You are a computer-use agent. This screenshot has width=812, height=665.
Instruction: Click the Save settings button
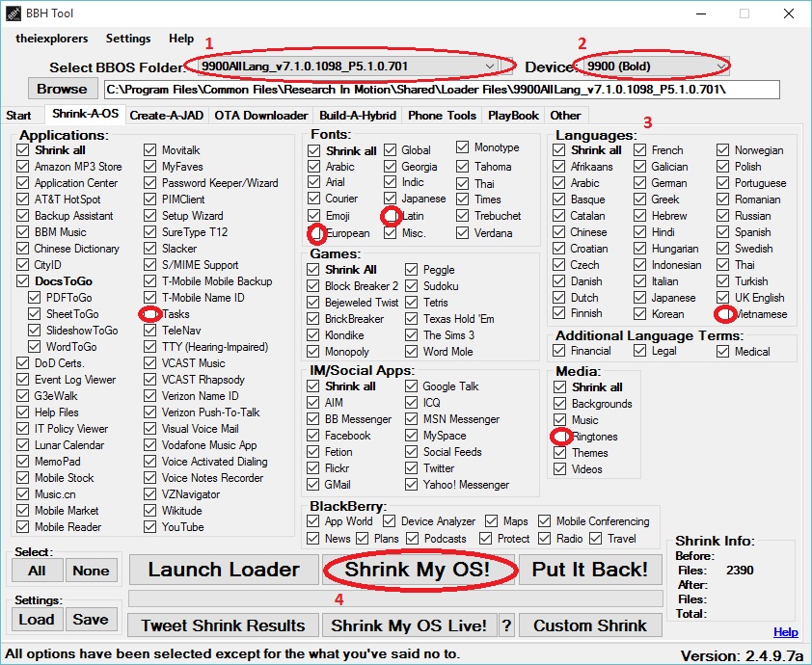[x=92, y=619]
